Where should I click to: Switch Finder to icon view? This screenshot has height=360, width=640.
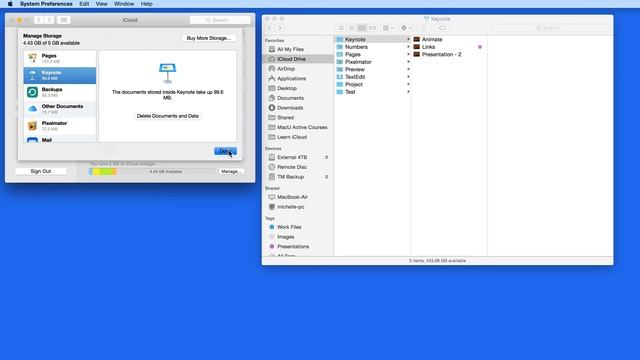[x=341, y=28]
